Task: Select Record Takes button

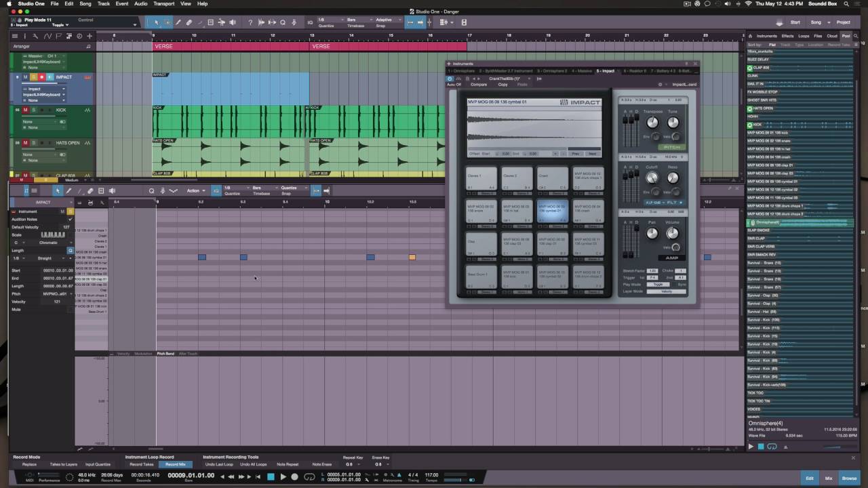Action: click(142, 464)
